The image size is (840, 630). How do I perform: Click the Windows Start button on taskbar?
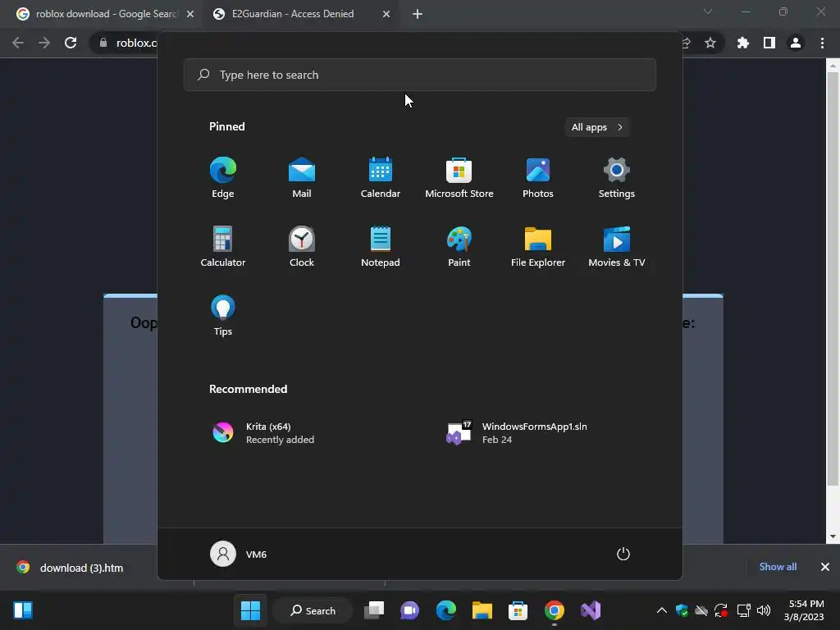point(250,610)
